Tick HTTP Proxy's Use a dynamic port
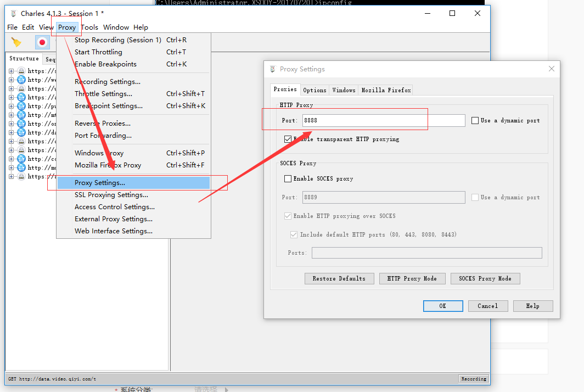 pyautogui.click(x=475, y=120)
